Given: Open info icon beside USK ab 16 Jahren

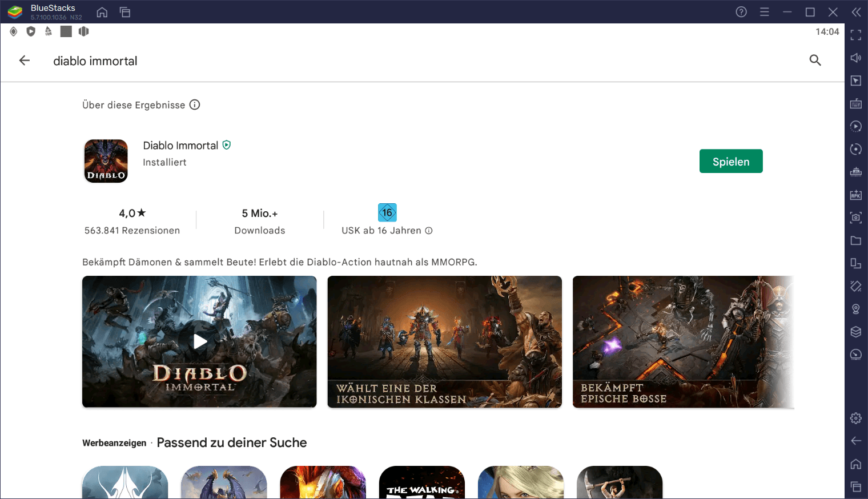Looking at the screenshot, I should coord(429,231).
